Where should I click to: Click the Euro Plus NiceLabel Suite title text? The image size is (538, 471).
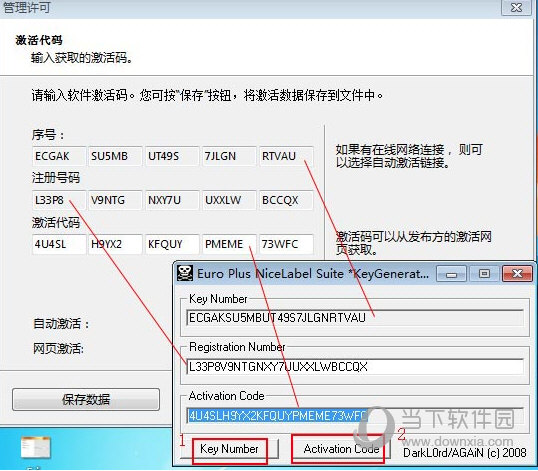[313, 274]
